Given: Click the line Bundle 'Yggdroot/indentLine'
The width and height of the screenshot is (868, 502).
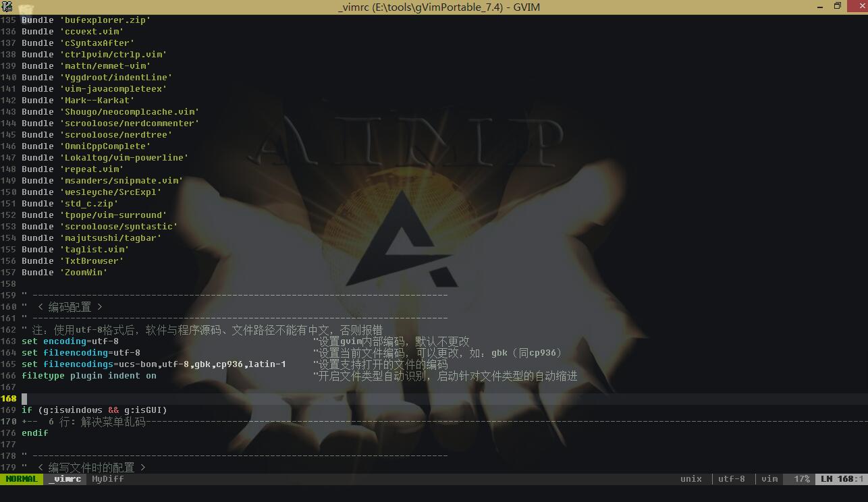Looking at the screenshot, I should (97, 78).
